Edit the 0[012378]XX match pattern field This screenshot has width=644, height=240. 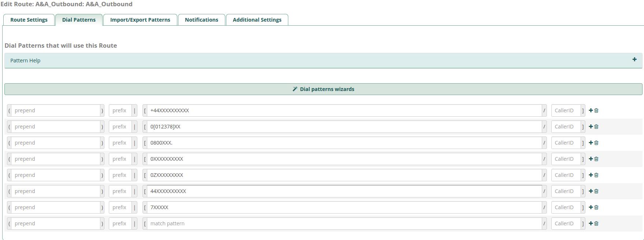pyautogui.click(x=344, y=127)
